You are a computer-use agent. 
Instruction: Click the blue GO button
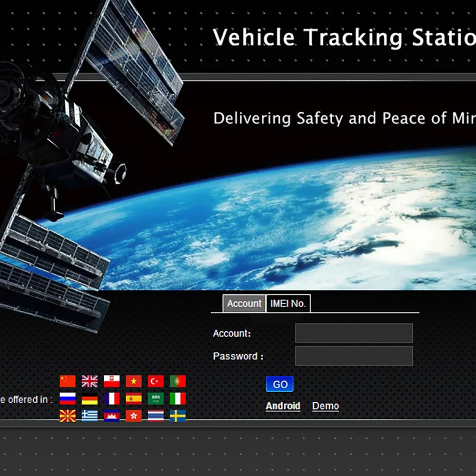[279, 384]
